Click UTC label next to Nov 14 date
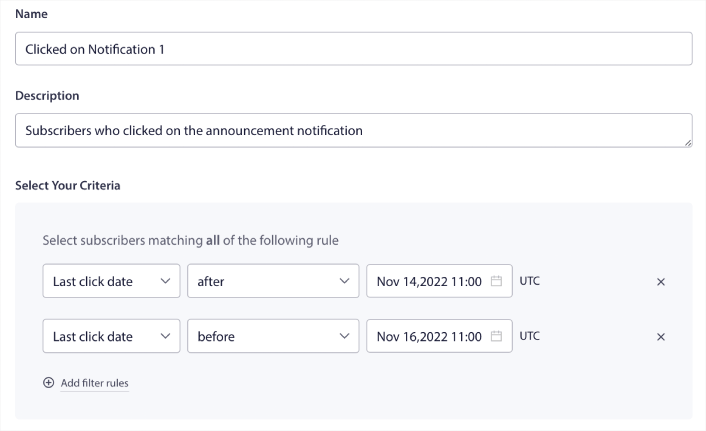706x431 pixels. [529, 281]
